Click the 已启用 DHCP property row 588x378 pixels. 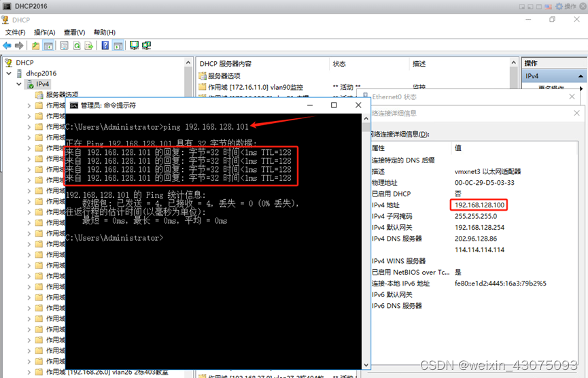[x=474, y=194]
